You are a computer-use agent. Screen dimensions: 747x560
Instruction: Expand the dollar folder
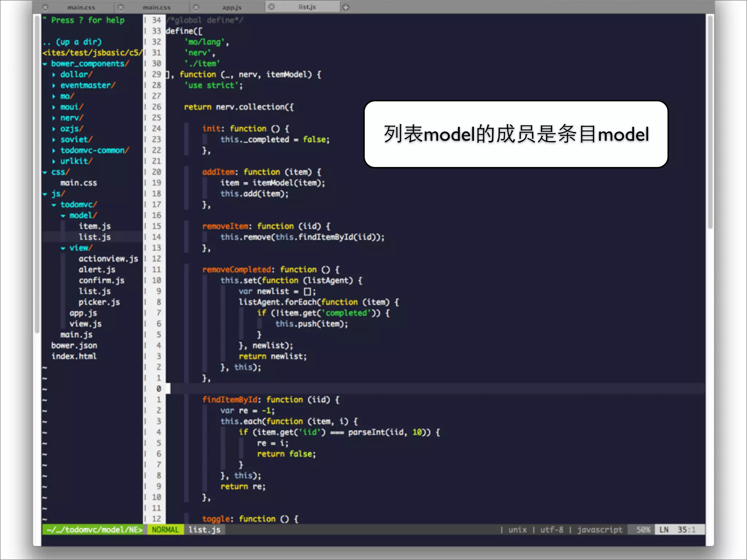tap(54, 75)
